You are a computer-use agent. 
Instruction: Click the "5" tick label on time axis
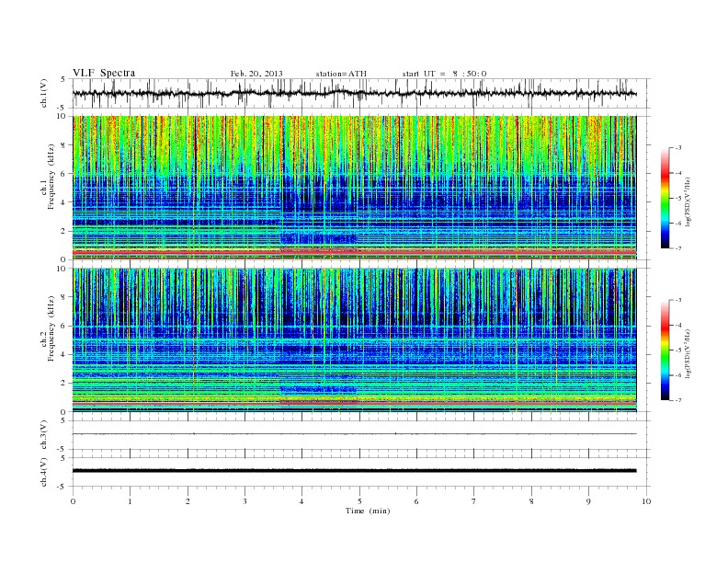coord(359,501)
